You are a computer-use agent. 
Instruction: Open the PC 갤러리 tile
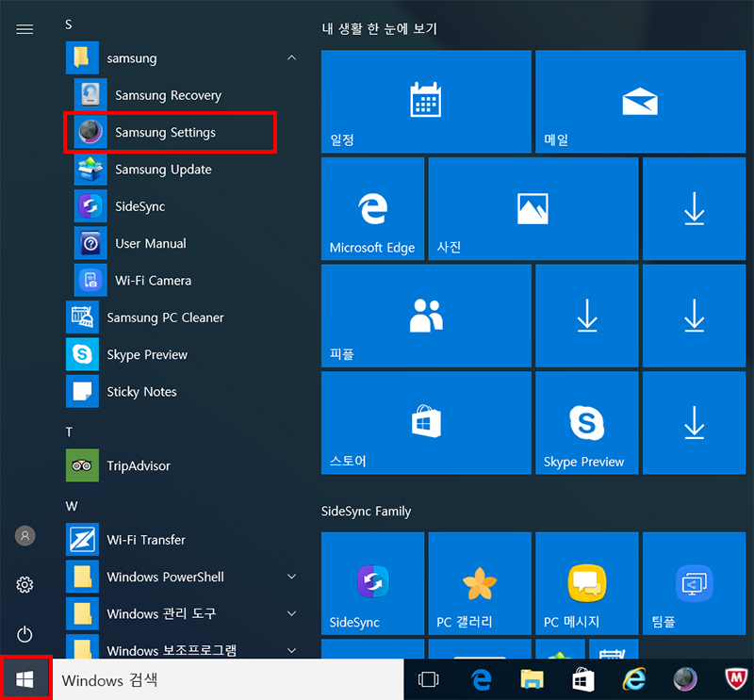[x=480, y=583]
